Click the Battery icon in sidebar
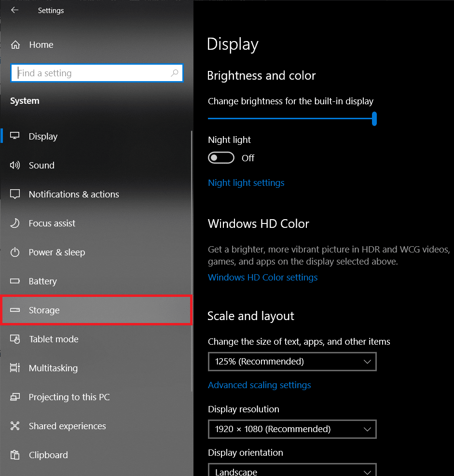Screen dimensions: 454x476 pos(15,281)
